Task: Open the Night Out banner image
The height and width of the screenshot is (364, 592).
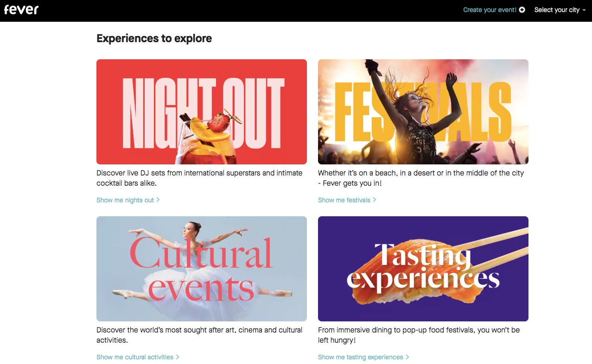Action: coord(202,112)
